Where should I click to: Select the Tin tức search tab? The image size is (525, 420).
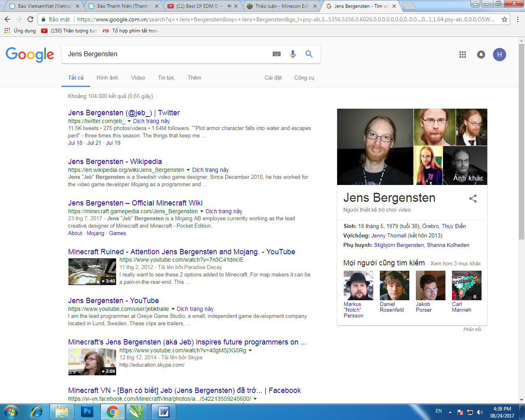pos(166,78)
